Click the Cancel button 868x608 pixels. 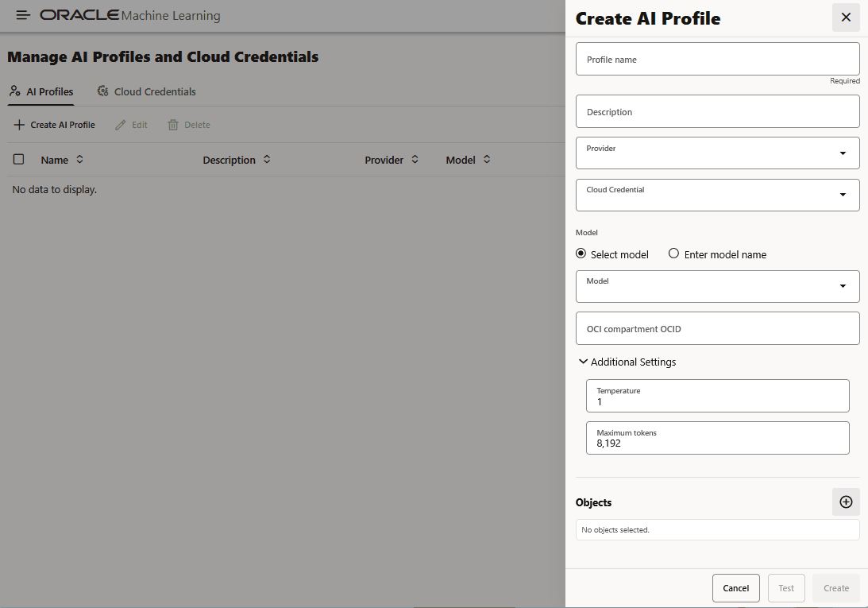(x=735, y=588)
